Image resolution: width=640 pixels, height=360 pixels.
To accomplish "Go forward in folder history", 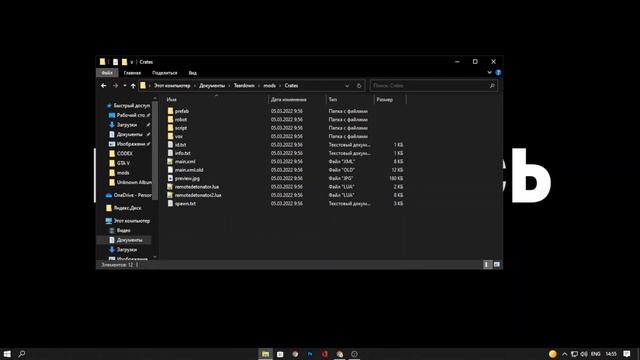I will click(115, 86).
